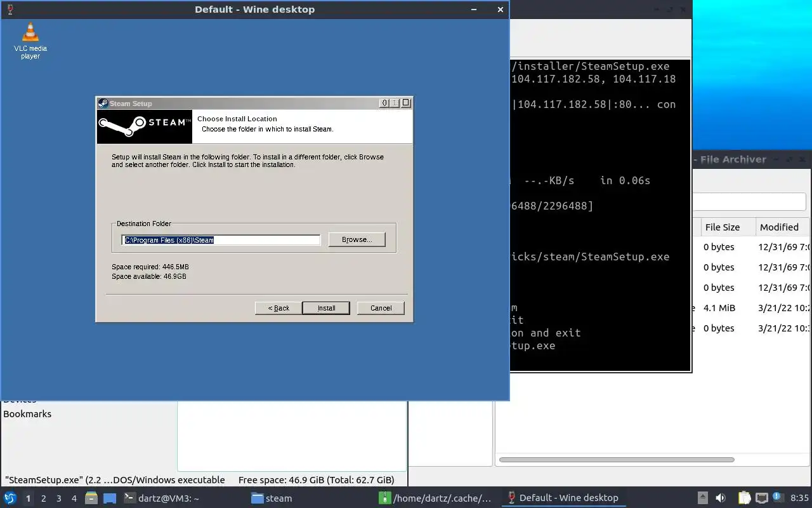812x508 pixels.
Task: Minimize the Steam Setup dialog
Action: 384,103
